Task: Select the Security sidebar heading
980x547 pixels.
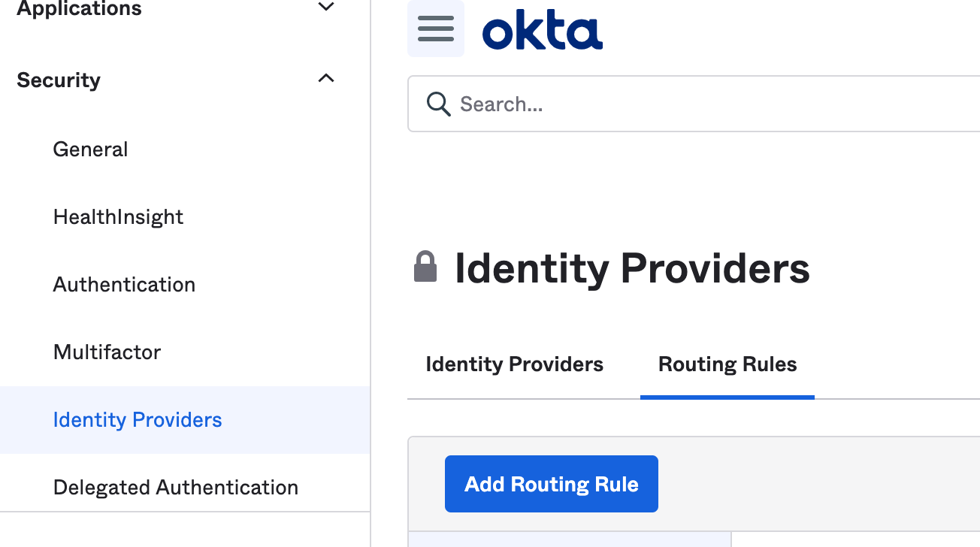Action: tap(59, 80)
